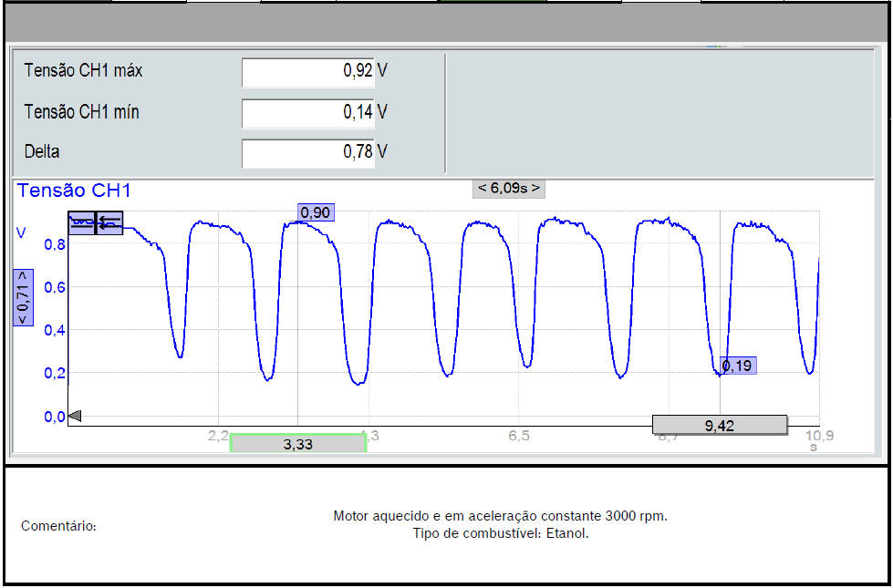Click the 6,5 tick on time axis
The width and height of the screenshot is (893, 588).
(518, 437)
